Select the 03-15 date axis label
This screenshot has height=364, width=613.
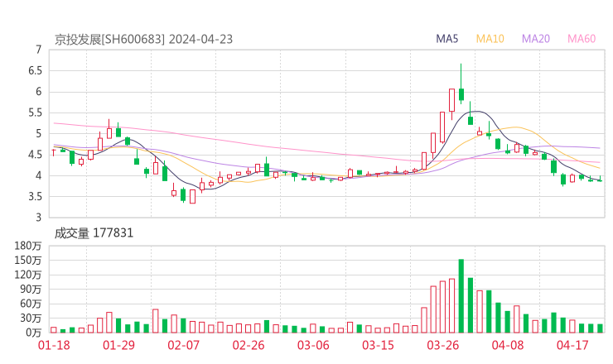(x=378, y=345)
